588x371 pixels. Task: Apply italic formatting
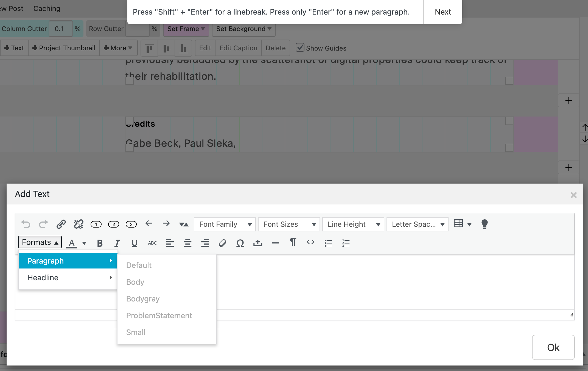[x=117, y=243]
